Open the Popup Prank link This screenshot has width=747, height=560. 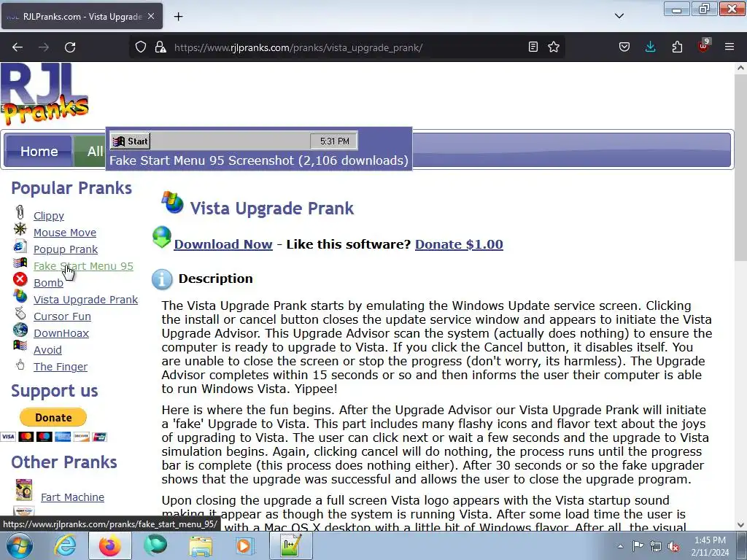coord(65,249)
